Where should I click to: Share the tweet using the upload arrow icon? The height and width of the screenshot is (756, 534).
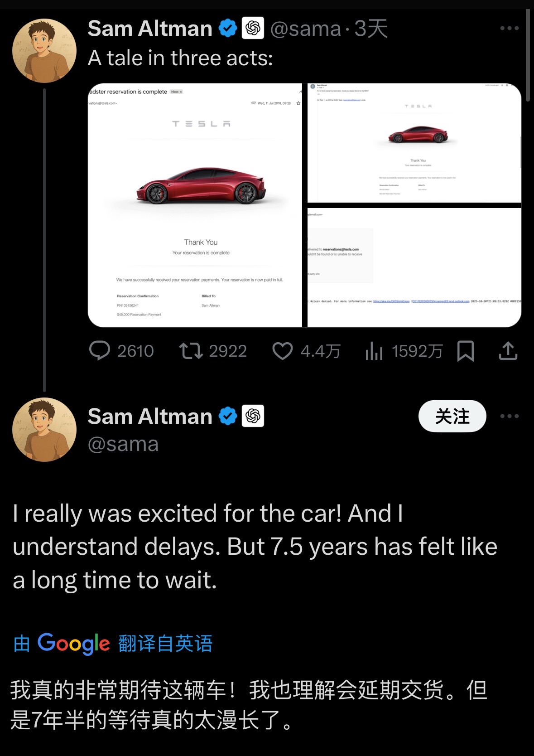tap(508, 351)
